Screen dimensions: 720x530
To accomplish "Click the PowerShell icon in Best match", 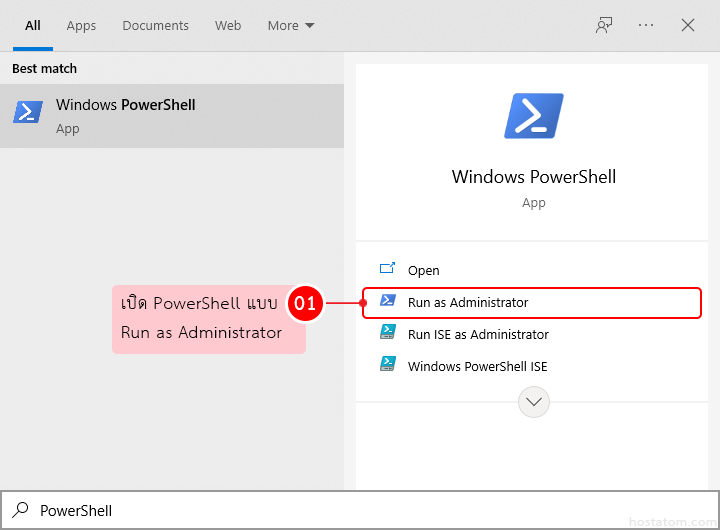I will [28, 113].
